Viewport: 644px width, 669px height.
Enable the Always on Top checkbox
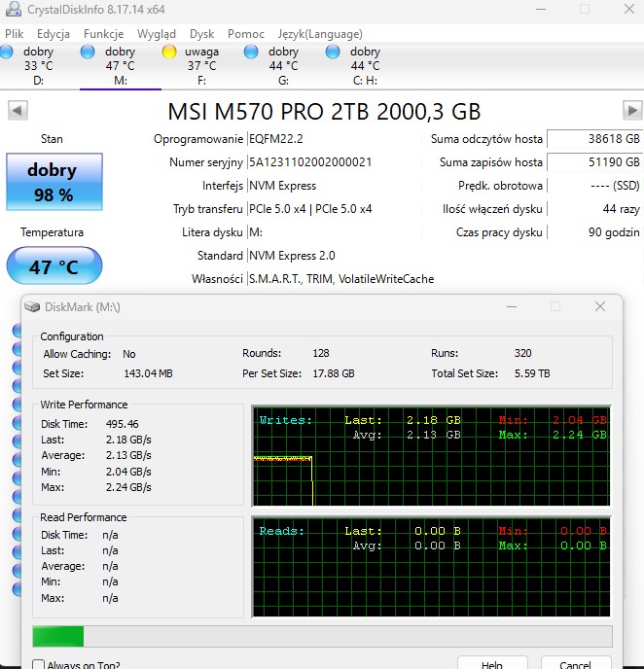click(x=39, y=666)
